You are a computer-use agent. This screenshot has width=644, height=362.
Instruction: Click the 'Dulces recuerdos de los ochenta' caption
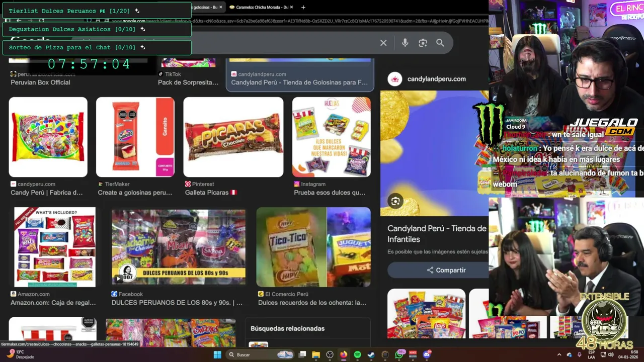(312, 303)
